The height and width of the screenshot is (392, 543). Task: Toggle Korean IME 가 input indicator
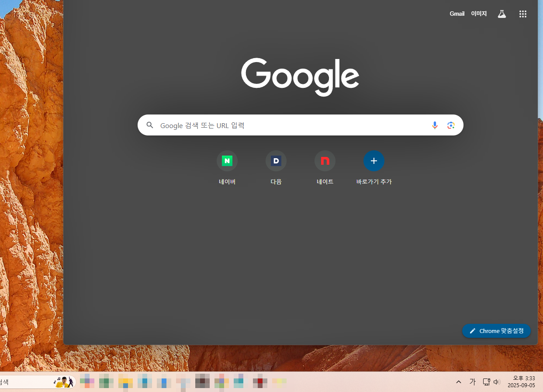[x=472, y=382]
